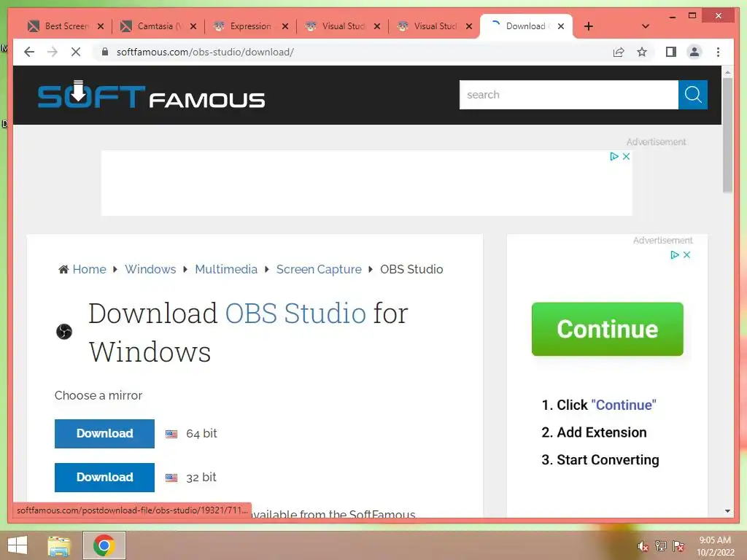Click AdChoices icon on top banner
The height and width of the screenshot is (560, 747).
point(614,156)
